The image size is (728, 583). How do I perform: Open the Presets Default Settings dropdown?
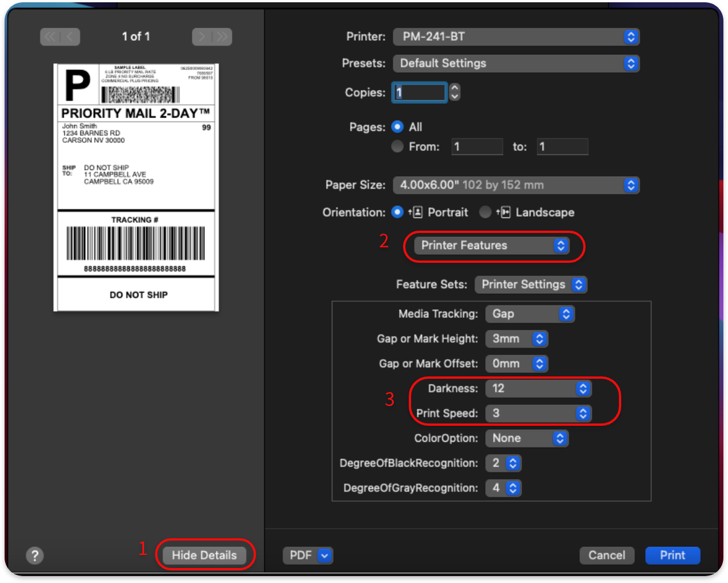click(x=516, y=63)
